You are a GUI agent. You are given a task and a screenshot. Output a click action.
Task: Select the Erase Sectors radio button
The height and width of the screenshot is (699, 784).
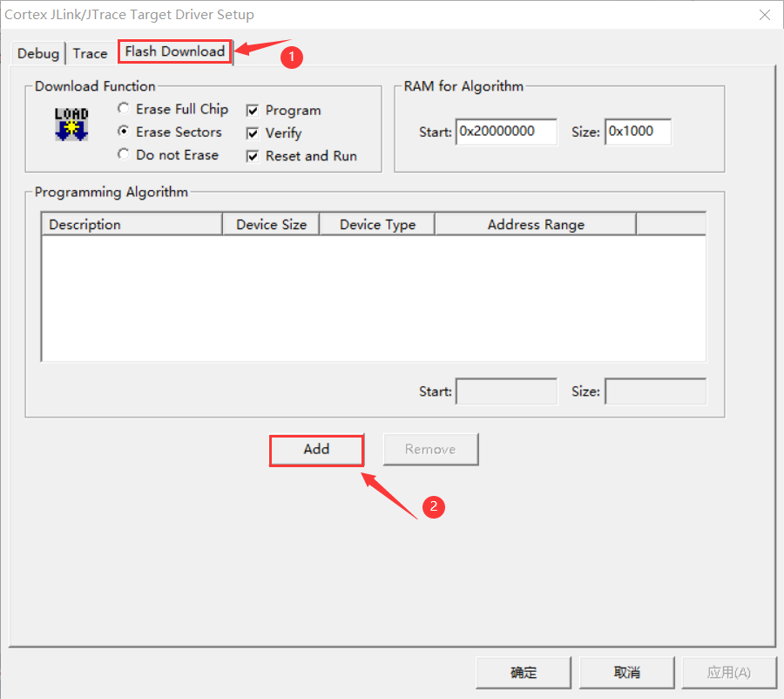pyautogui.click(x=124, y=132)
